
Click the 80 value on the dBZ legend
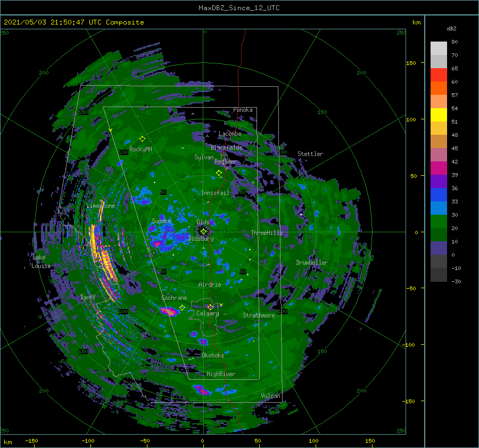coord(455,42)
